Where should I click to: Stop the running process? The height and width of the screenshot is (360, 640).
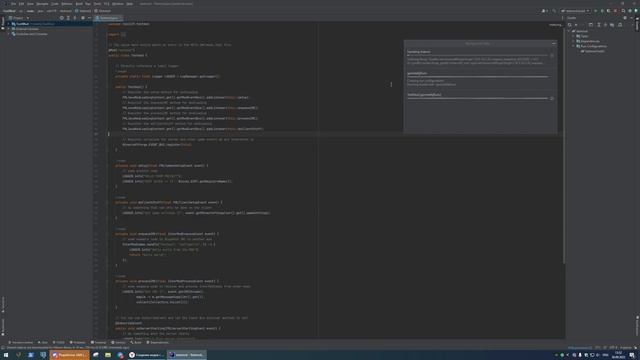pyautogui.click(x=616, y=11)
